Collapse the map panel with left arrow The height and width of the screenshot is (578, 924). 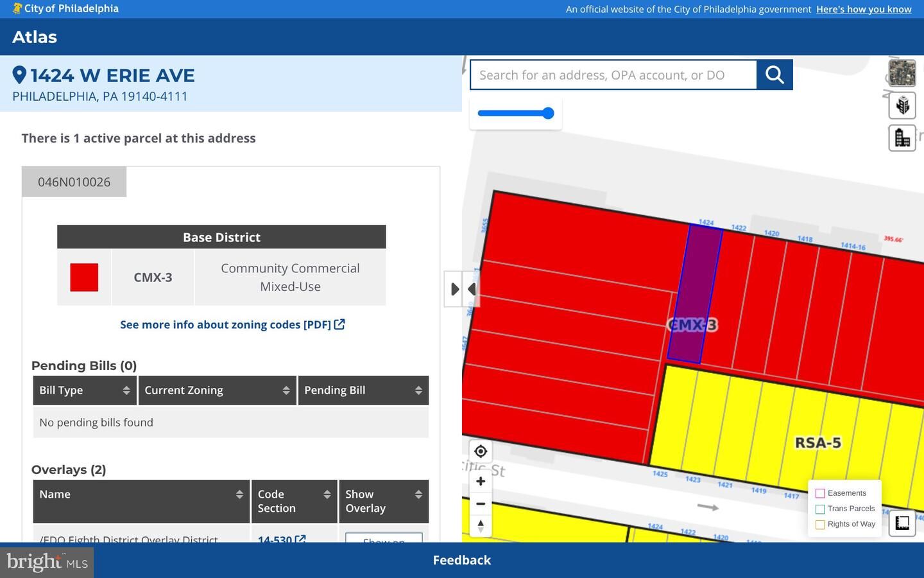472,289
